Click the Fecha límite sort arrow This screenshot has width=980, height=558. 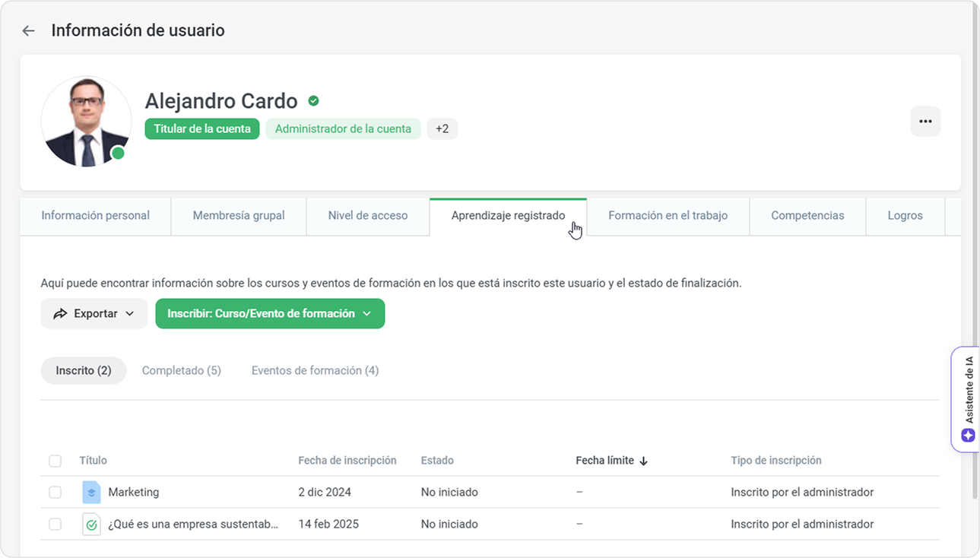(643, 461)
